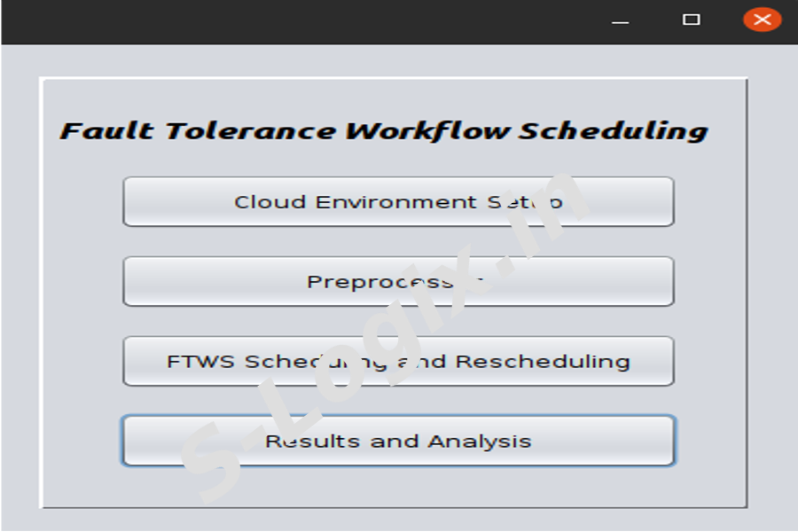Viewport: 798px width, 532px height.
Task: Click gap between Cloud Environment Setup and Preprocessing
Action: [398, 242]
